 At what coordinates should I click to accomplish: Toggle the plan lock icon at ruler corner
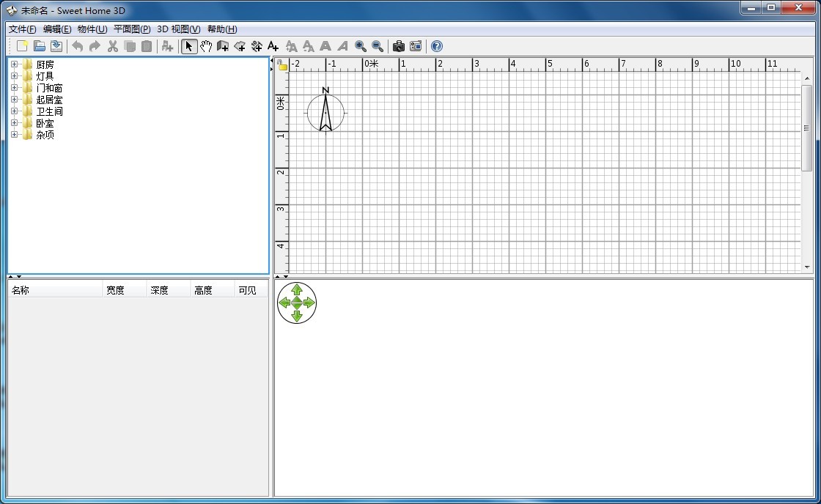click(282, 65)
